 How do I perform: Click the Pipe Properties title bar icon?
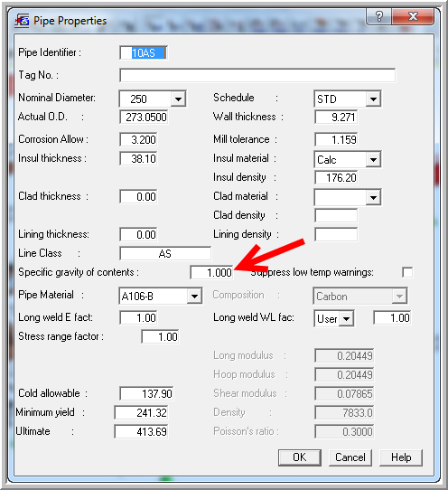click(22, 21)
